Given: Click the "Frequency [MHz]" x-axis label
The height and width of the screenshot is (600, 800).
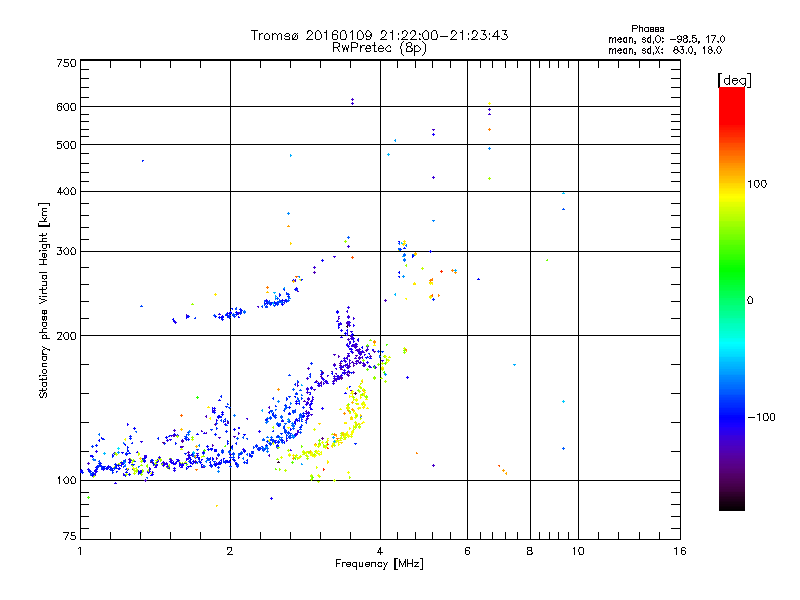Looking at the screenshot, I should (x=379, y=564).
